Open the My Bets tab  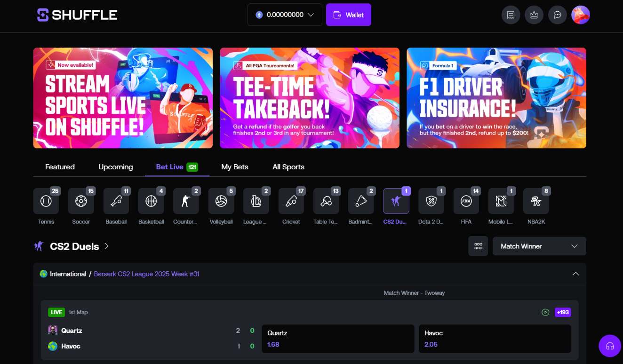(235, 167)
